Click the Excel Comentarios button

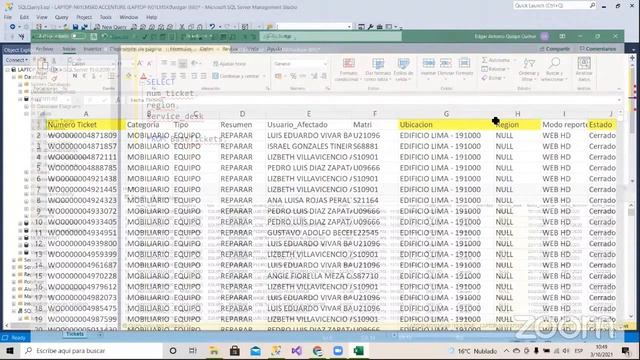pyautogui.click(x=598, y=49)
